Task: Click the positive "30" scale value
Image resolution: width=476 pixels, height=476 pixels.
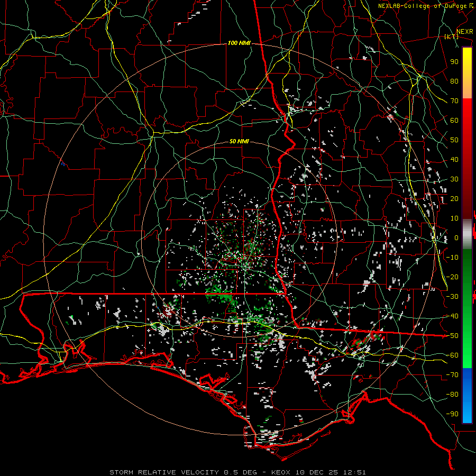Action: (x=454, y=179)
